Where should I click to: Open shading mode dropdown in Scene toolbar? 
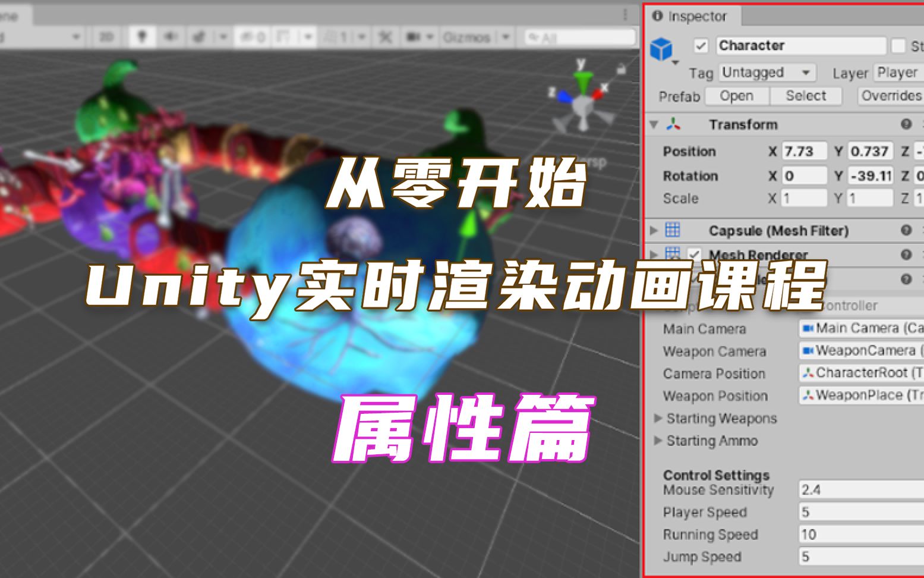point(40,37)
